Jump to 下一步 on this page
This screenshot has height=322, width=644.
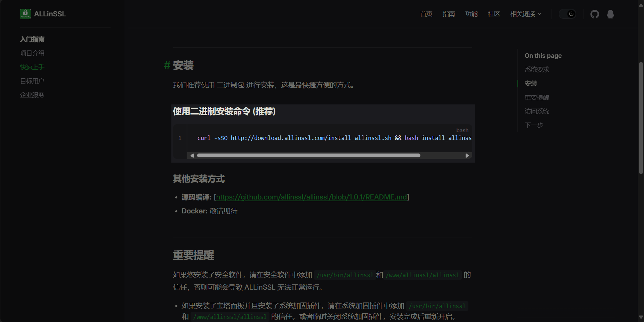tap(534, 125)
